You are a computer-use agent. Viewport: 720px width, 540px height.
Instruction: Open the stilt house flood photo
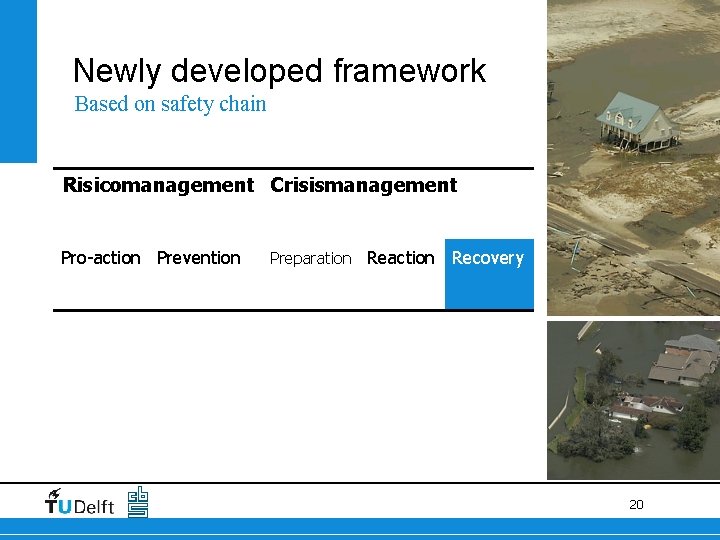[633, 158]
